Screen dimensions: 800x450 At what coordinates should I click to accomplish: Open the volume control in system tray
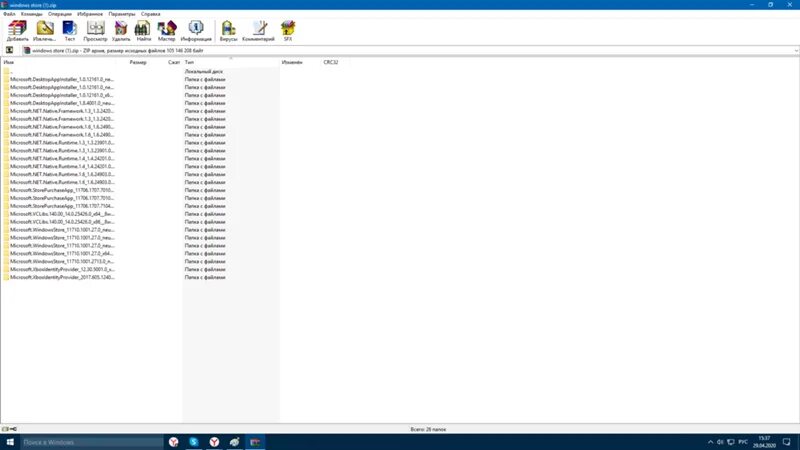720,442
